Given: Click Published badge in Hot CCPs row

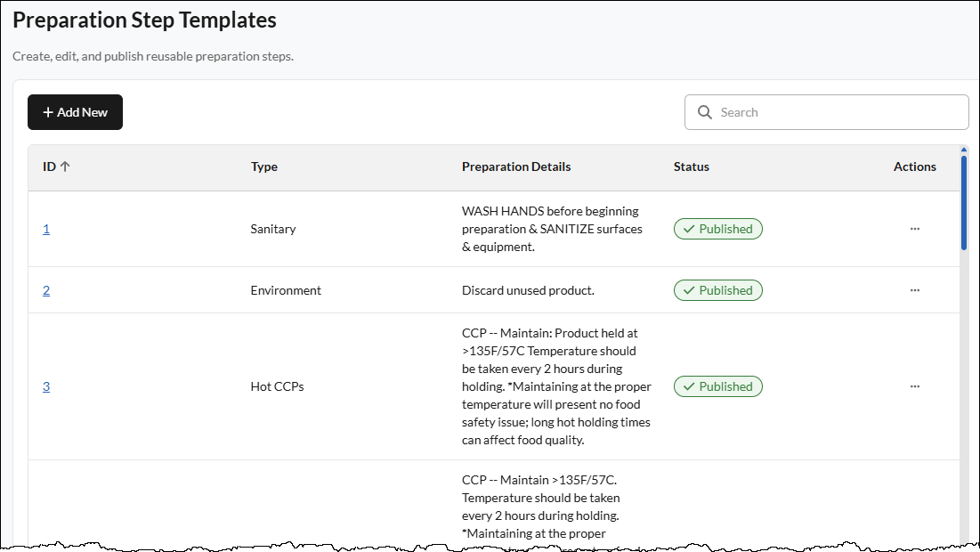Looking at the screenshot, I should [718, 386].
